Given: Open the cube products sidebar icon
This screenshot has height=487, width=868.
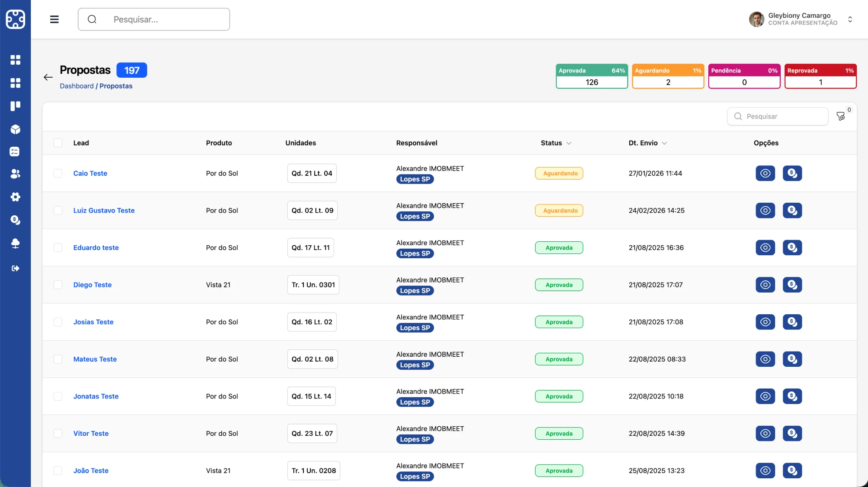Looking at the screenshot, I should tap(15, 129).
